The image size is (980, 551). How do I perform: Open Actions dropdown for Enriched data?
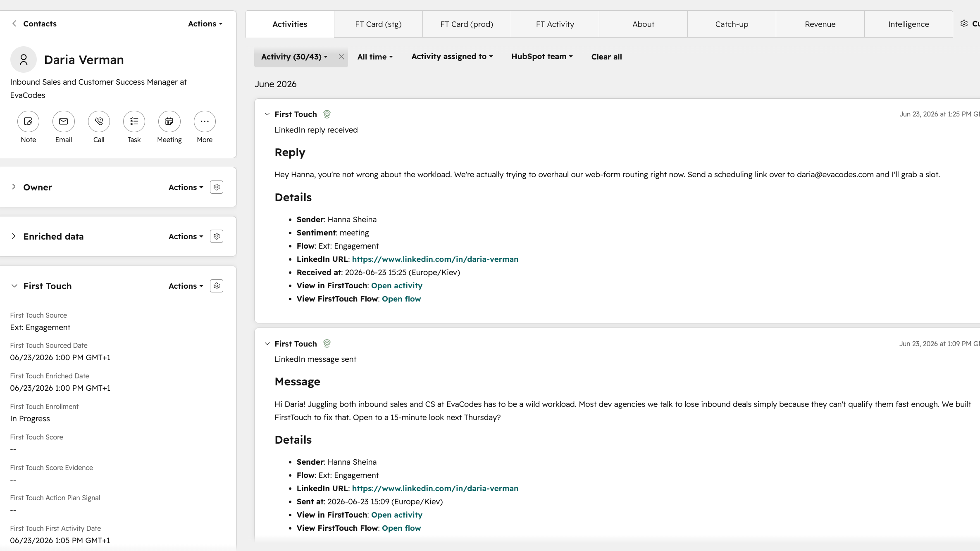186,236
